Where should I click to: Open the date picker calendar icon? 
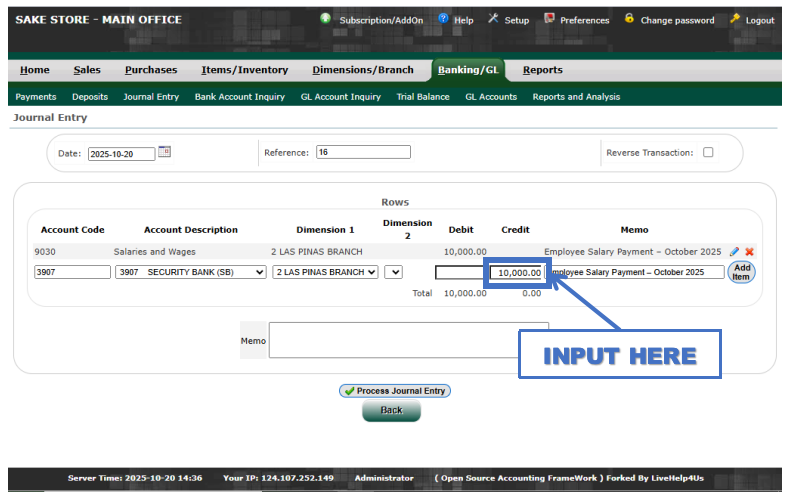coord(165,153)
